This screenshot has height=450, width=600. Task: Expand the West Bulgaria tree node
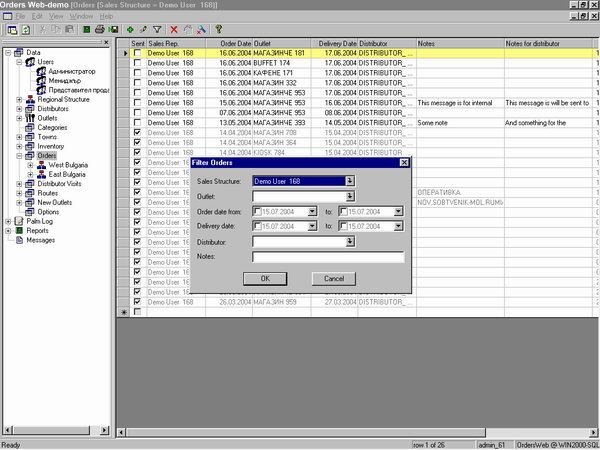(30, 165)
